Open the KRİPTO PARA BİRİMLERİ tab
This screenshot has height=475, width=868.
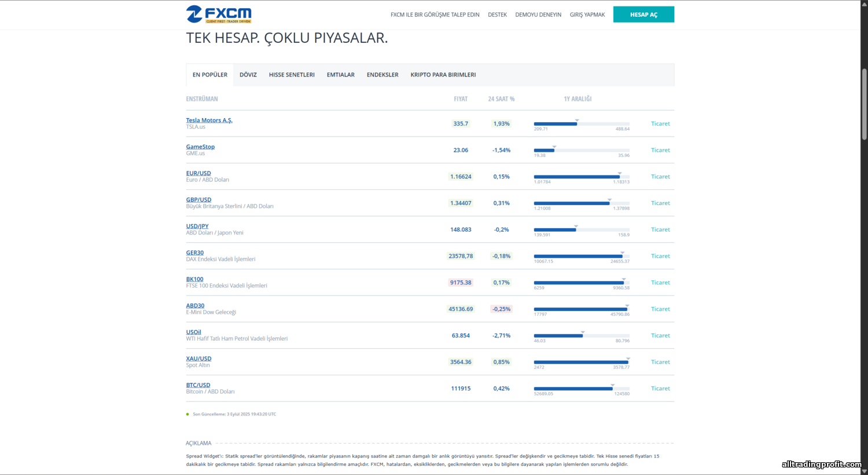coord(443,75)
